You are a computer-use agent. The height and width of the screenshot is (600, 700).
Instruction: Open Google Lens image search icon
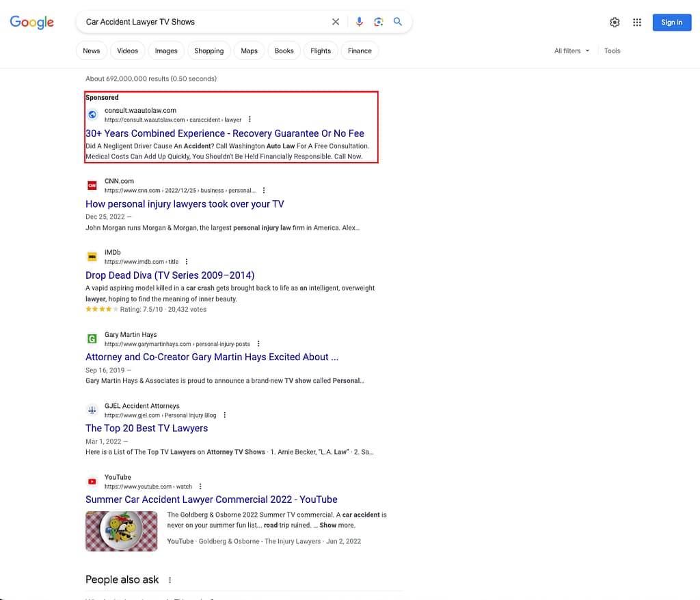click(x=379, y=22)
